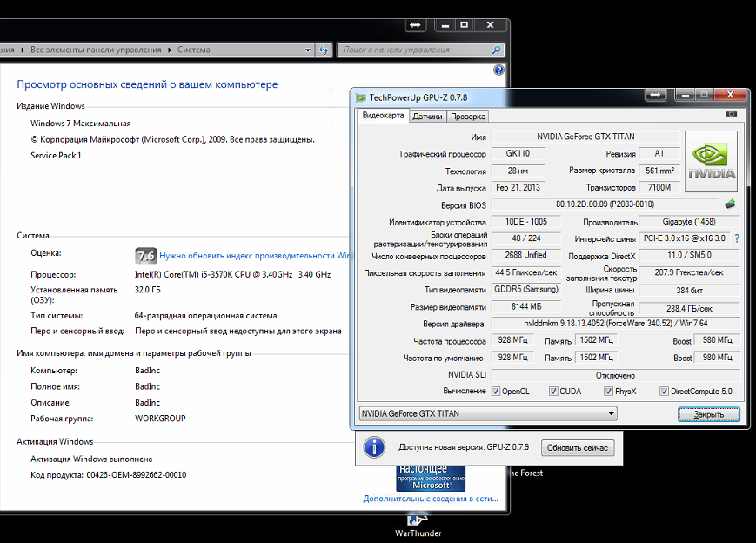Click the Закрыть button in GPU-Z

pos(709,414)
